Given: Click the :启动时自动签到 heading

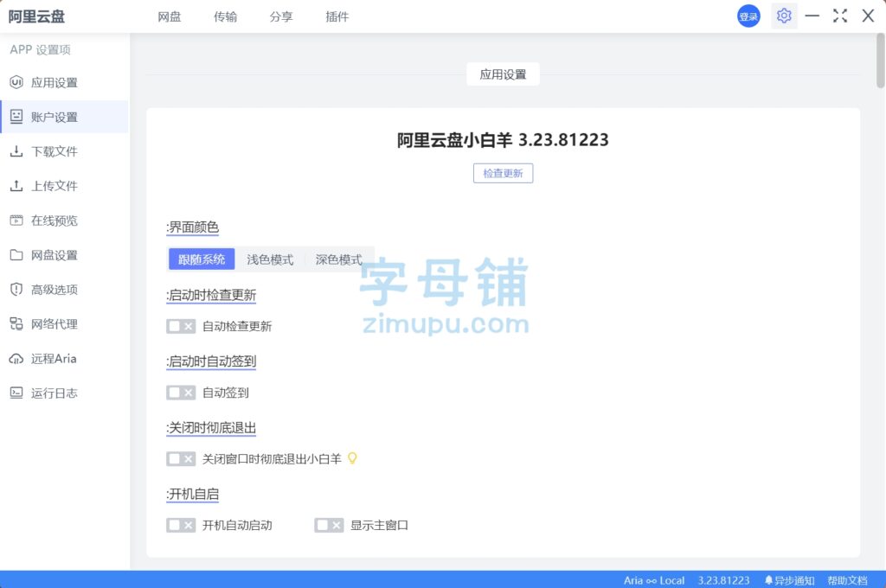Looking at the screenshot, I should (x=211, y=361).
